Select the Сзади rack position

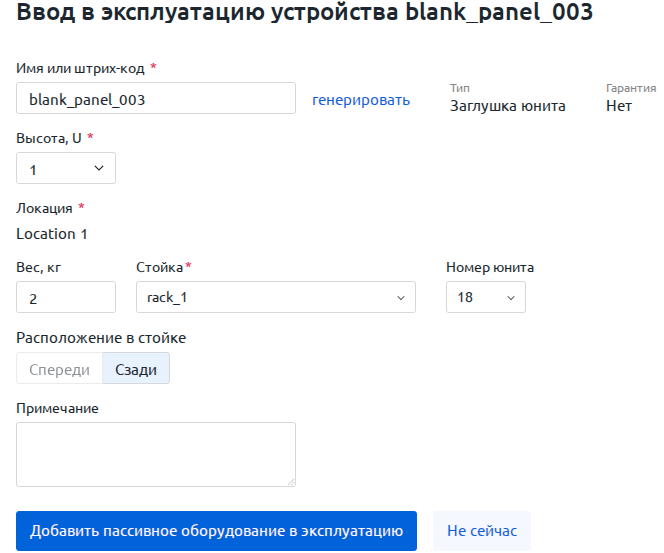[x=136, y=369]
